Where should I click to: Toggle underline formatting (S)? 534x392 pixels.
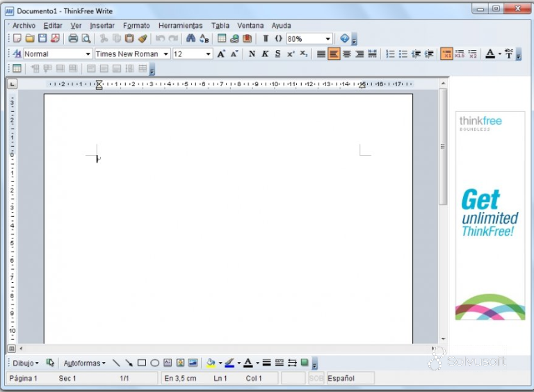[x=278, y=54]
